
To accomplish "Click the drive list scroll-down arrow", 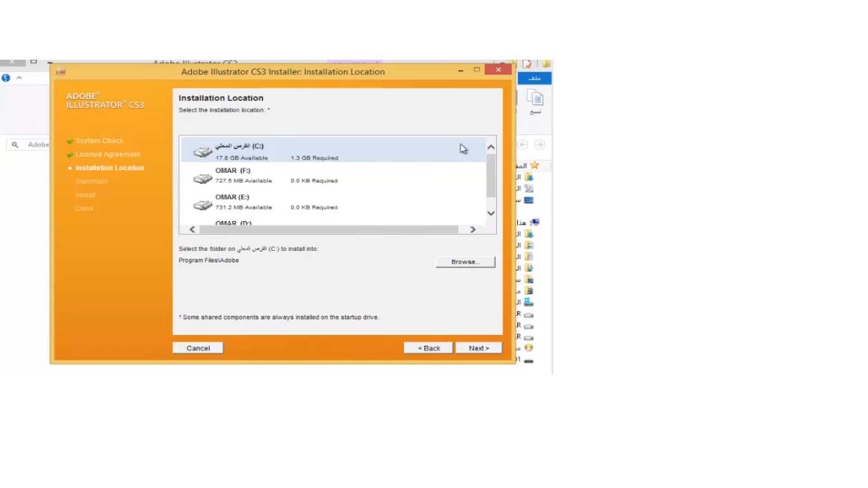I will pos(491,213).
